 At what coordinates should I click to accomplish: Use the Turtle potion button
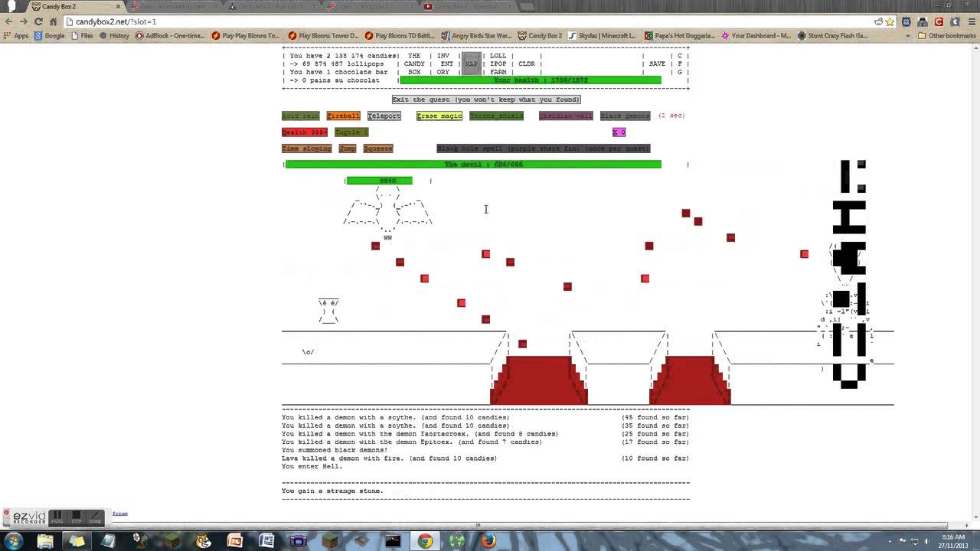coord(351,132)
